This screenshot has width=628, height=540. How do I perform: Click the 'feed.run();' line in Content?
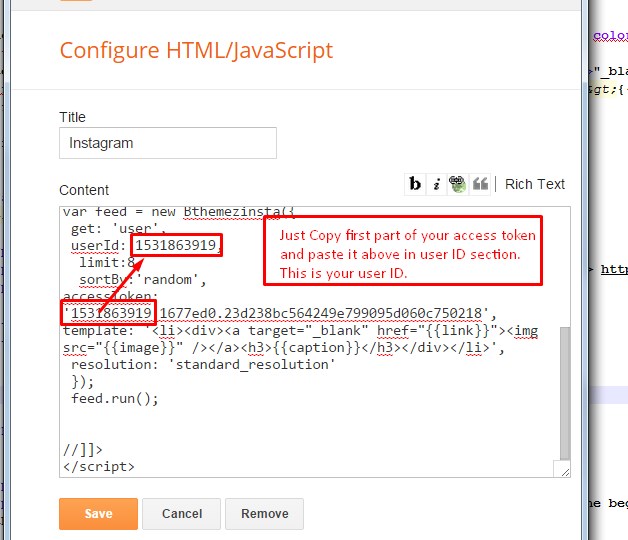(115, 399)
